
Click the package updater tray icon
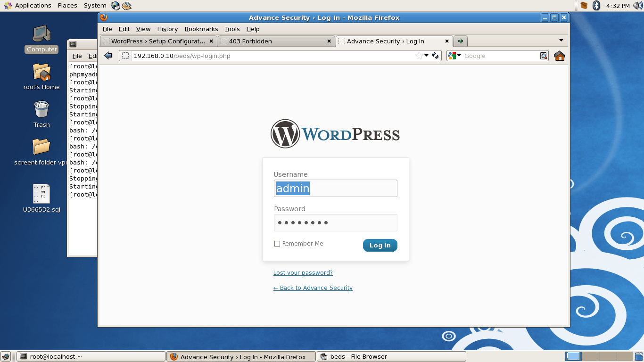pos(584,6)
